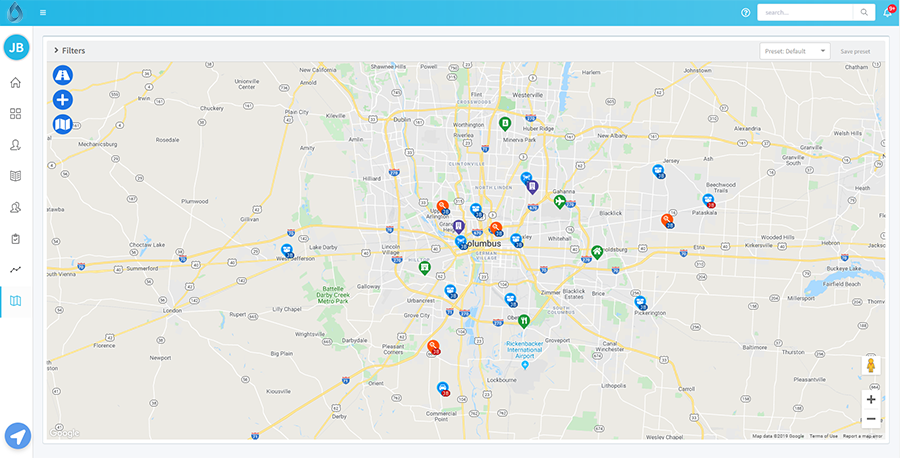Click the blue marker near Bexley
900x458 pixels.
[x=517, y=240]
